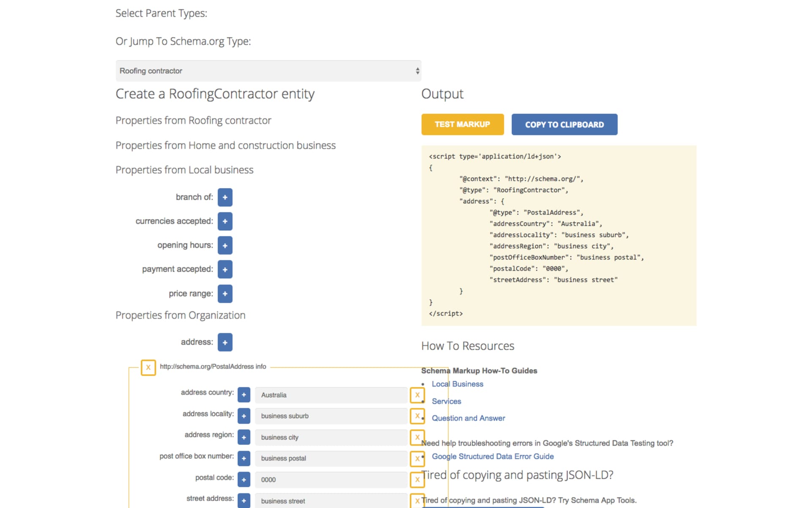Screen dimensions: 812x508
Task: Edit the address locality field
Action: point(331,416)
